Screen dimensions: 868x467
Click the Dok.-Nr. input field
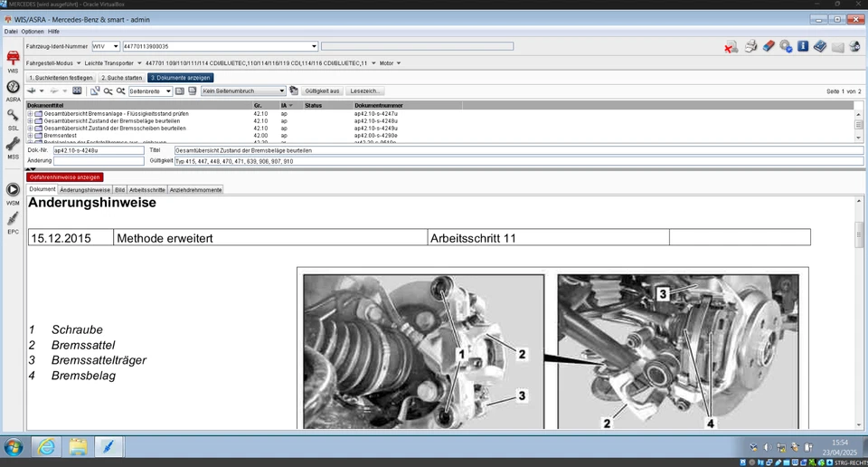click(x=99, y=150)
